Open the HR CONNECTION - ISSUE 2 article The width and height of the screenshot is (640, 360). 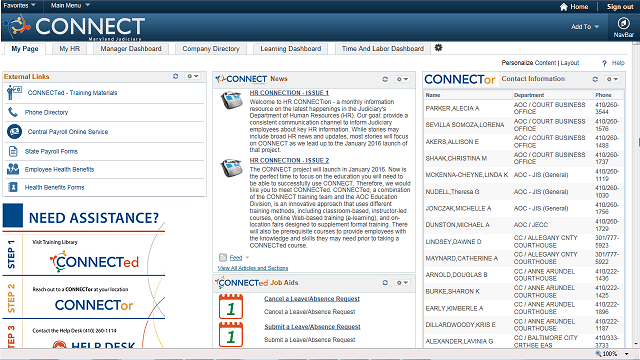(289, 160)
